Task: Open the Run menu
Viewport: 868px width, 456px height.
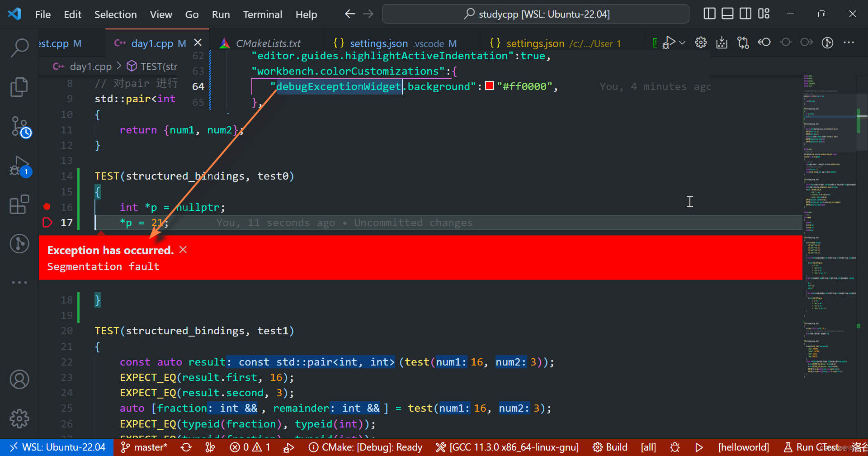Action: click(x=221, y=14)
